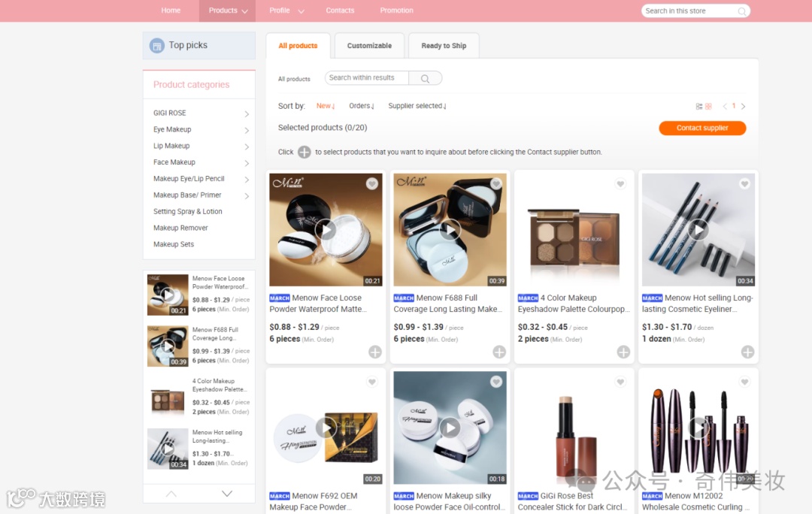The height and width of the screenshot is (514, 812).
Task: Play video on Menow F688 Full Coverage card
Action: pyautogui.click(x=450, y=229)
